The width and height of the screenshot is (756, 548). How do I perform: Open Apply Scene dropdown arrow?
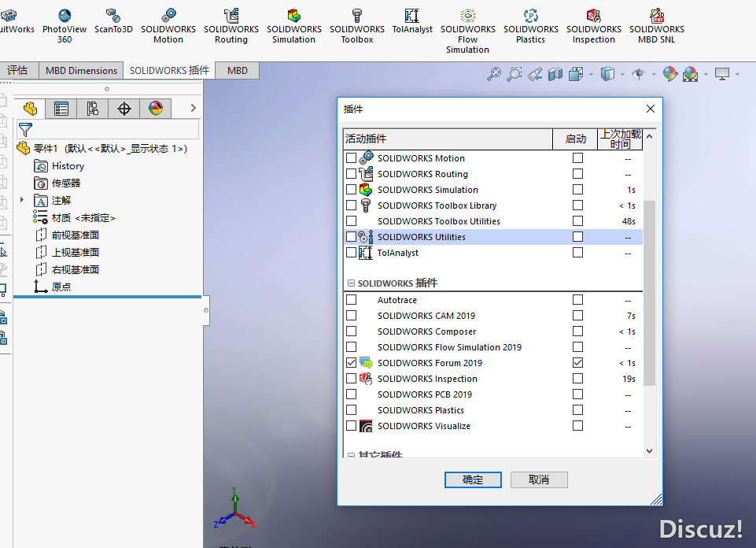pos(706,74)
